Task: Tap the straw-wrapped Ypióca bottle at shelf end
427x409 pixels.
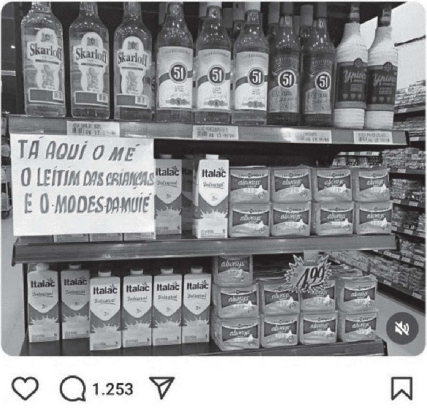Action: tap(382, 68)
